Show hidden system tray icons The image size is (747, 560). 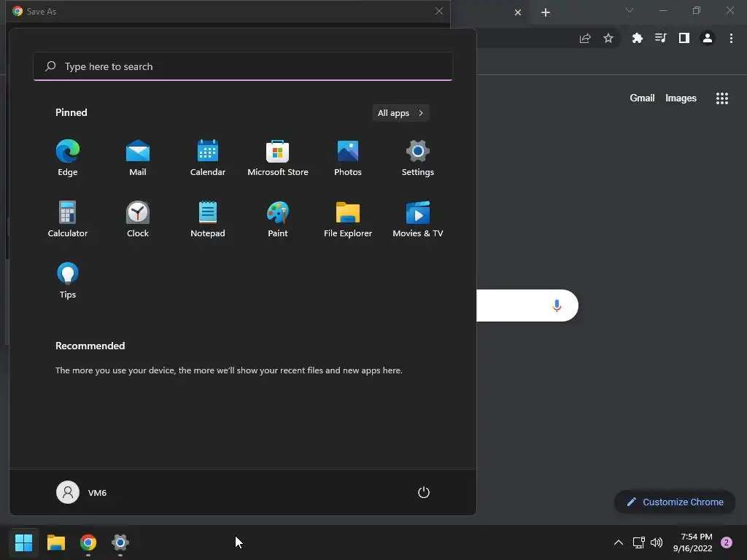619,542
